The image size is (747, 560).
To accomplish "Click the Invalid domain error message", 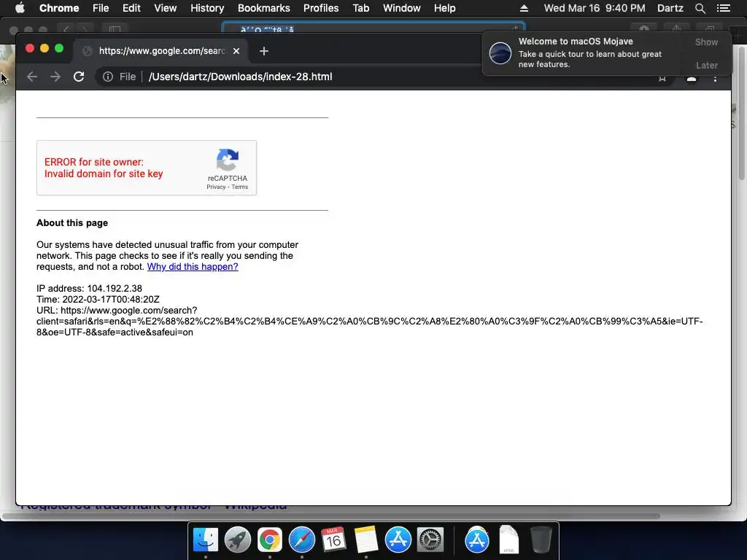I will pyautogui.click(x=104, y=174).
